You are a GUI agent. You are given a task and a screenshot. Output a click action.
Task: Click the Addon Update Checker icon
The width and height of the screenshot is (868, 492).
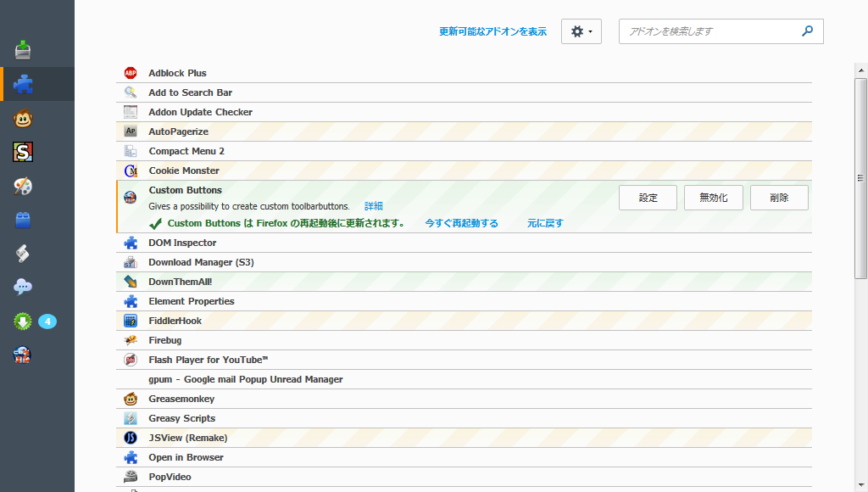[x=131, y=112]
